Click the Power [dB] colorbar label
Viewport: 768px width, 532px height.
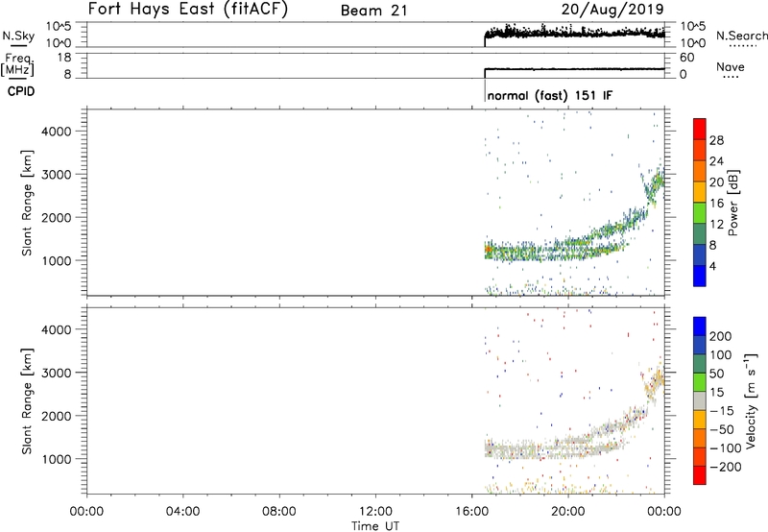[x=733, y=203]
